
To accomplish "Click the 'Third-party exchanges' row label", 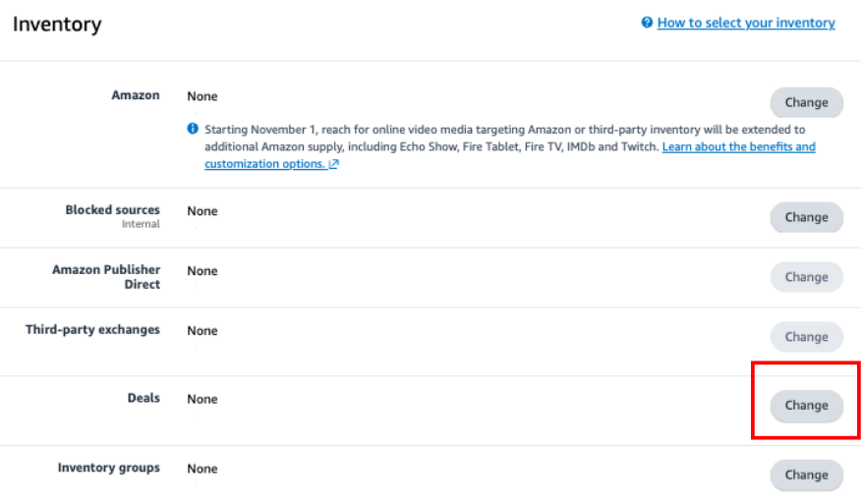I will (x=92, y=329).
